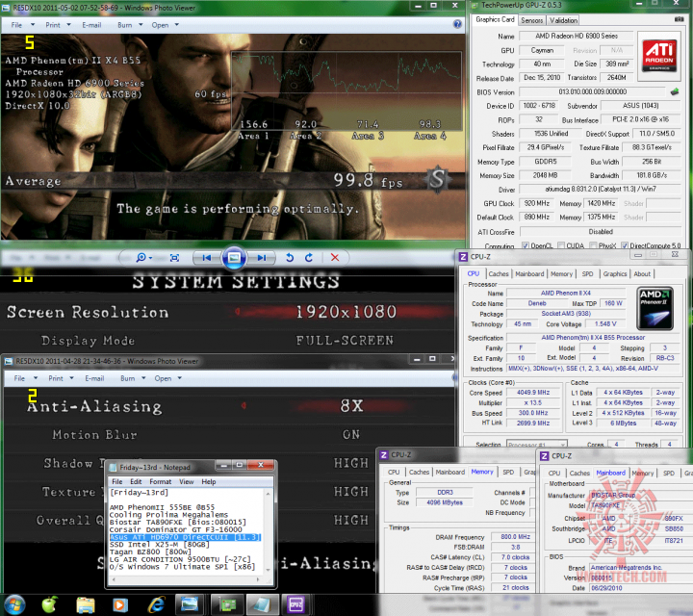
Task: Toggle the OpenCL checkbox in GPU-Z
Action: click(526, 245)
